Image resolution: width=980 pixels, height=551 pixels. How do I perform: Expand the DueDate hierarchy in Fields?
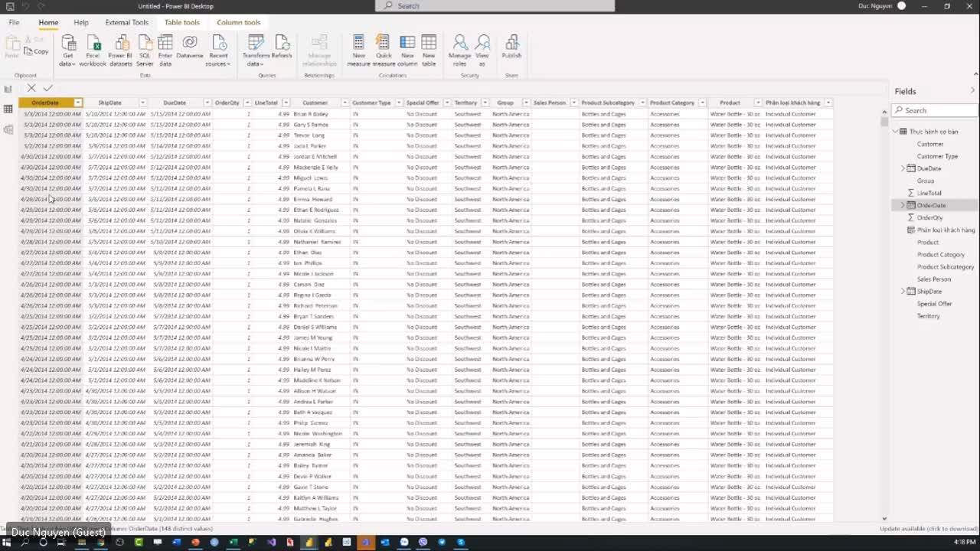pos(903,168)
